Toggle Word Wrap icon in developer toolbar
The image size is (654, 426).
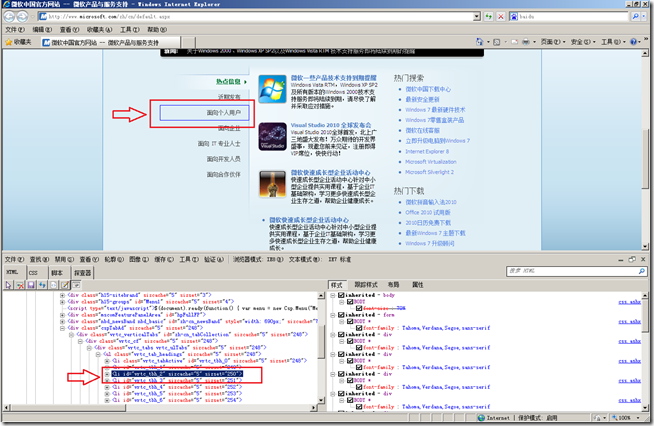pyautogui.click(x=76, y=285)
